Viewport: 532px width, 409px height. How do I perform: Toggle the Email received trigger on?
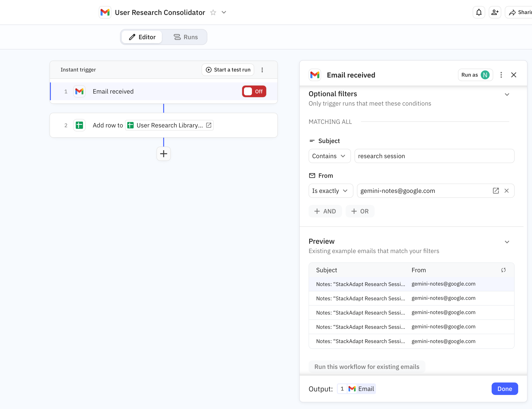(x=254, y=92)
